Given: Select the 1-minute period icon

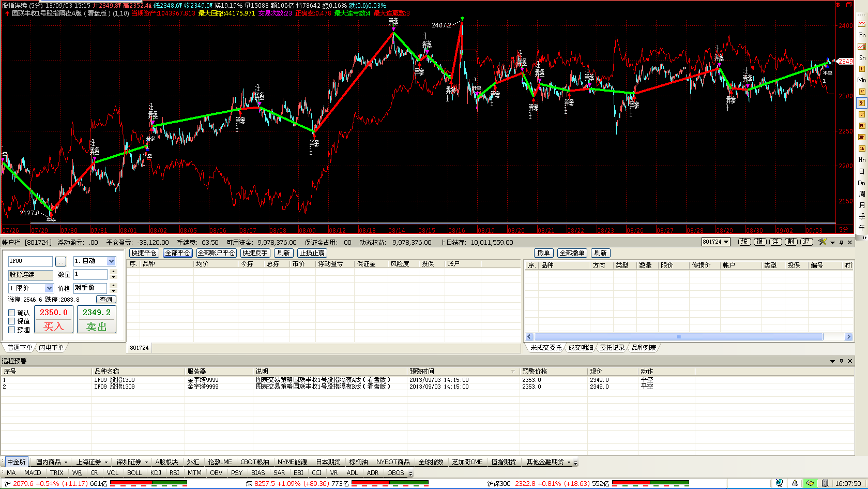Looking at the screenshot, I should point(862,69).
